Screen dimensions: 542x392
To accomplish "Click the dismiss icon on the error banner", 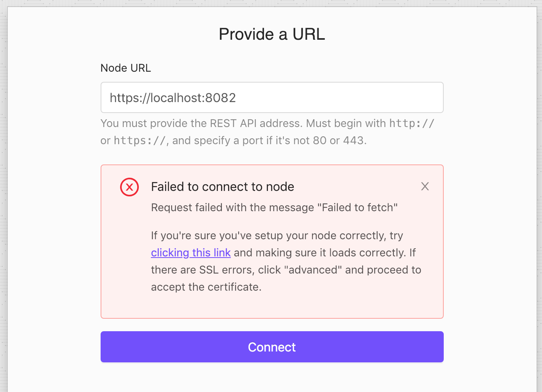I will (x=425, y=186).
